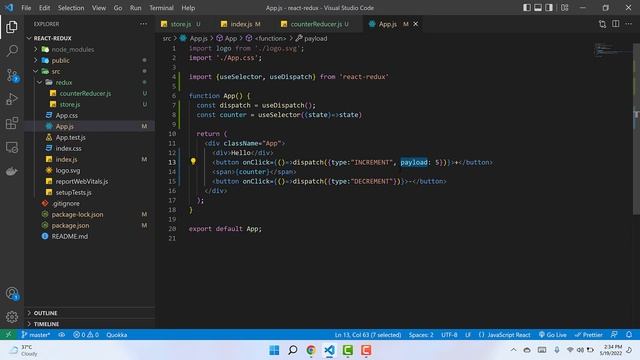Open Google Chrome from the taskbar
Viewport: 640px width, 360px height.
tap(311, 350)
